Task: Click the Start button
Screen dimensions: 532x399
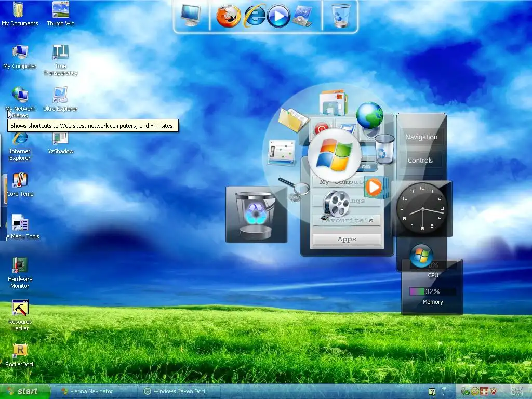Action: tap(24, 391)
